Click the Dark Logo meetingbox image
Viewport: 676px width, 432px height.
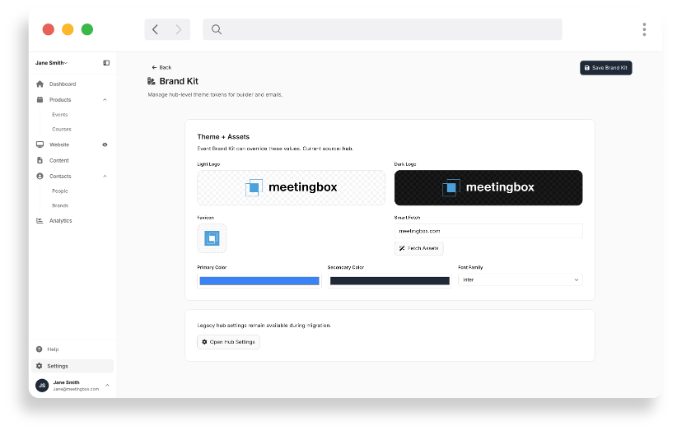[x=488, y=188]
